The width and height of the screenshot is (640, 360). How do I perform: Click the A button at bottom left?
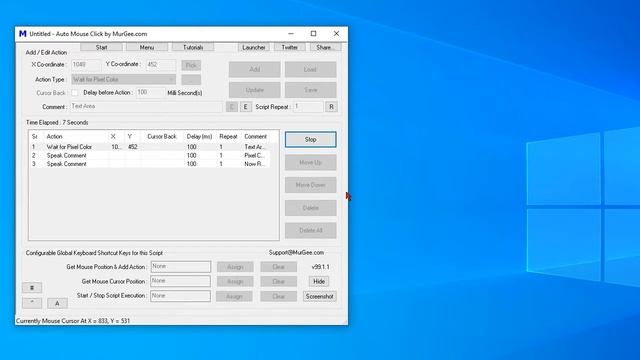(x=57, y=303)
